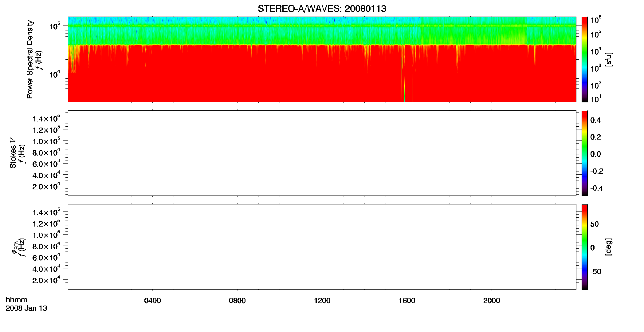Viewport: 644px width, 332px height.
Task: Click the power spectral density colorbar
Action: (x=585, y=59)
